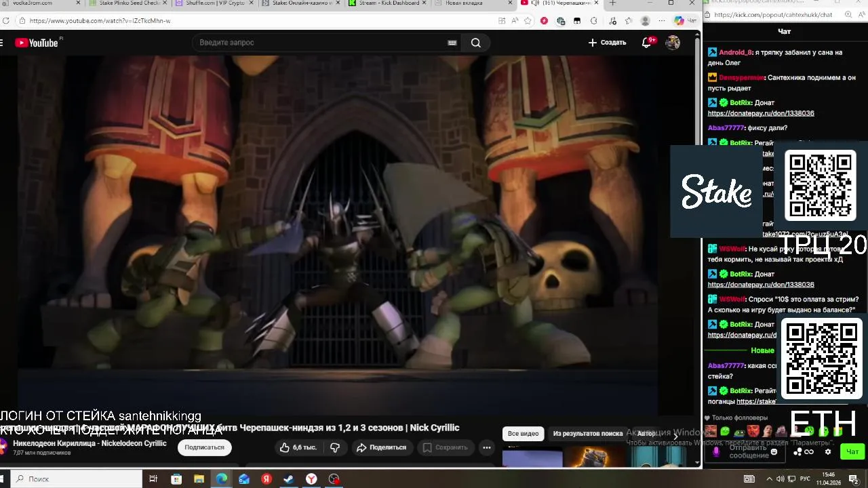Open the Copilot Чат button

coord(684,21)
